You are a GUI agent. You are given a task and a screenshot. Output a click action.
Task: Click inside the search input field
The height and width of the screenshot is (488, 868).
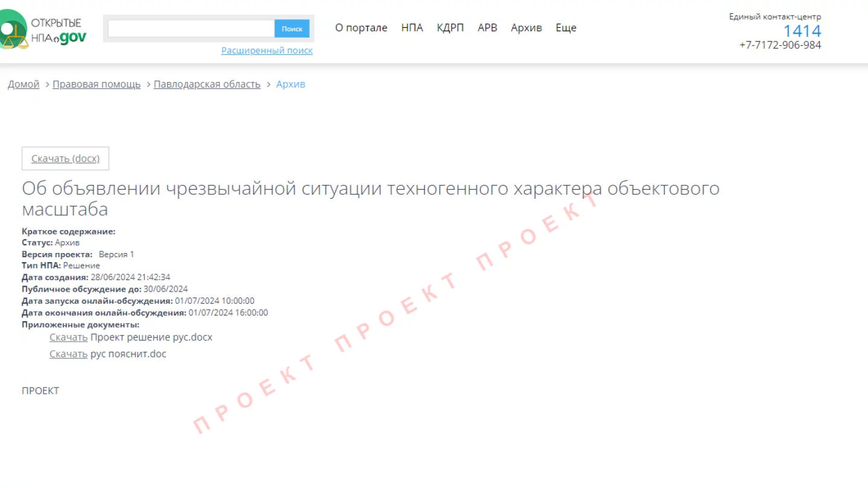coord(191,28)
